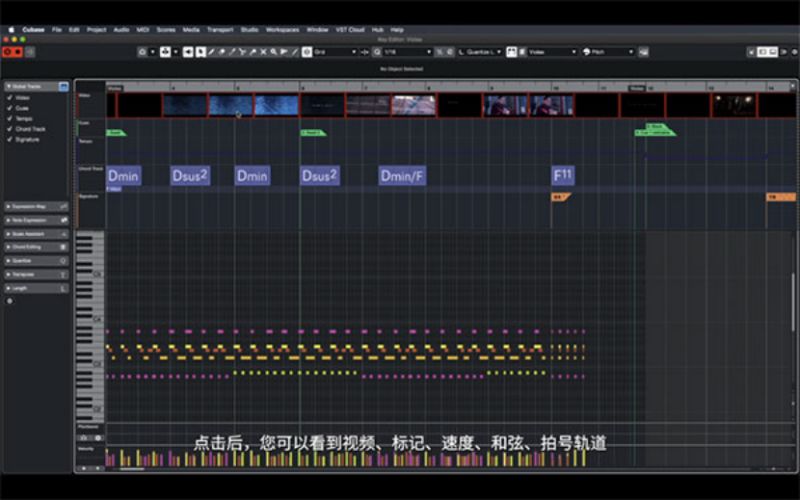
Task: Select the Dmin/F chord event
Action: pyautogui.click(x=402, y=176)
